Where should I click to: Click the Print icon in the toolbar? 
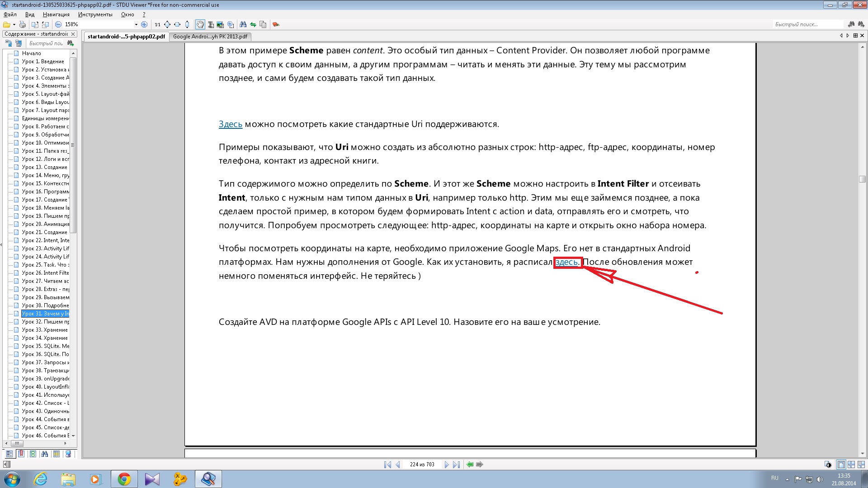tap(22, 24)
